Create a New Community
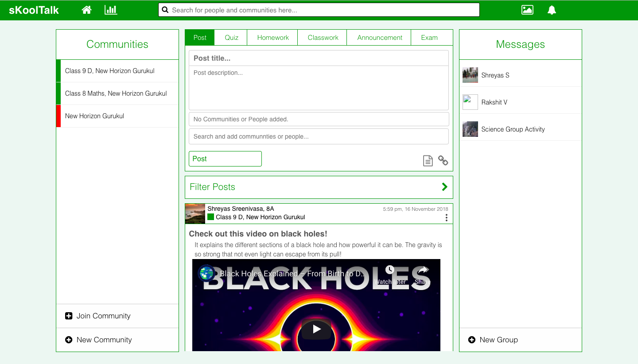The width and height of the screenshot is (638, 364). tap(104, 340)
